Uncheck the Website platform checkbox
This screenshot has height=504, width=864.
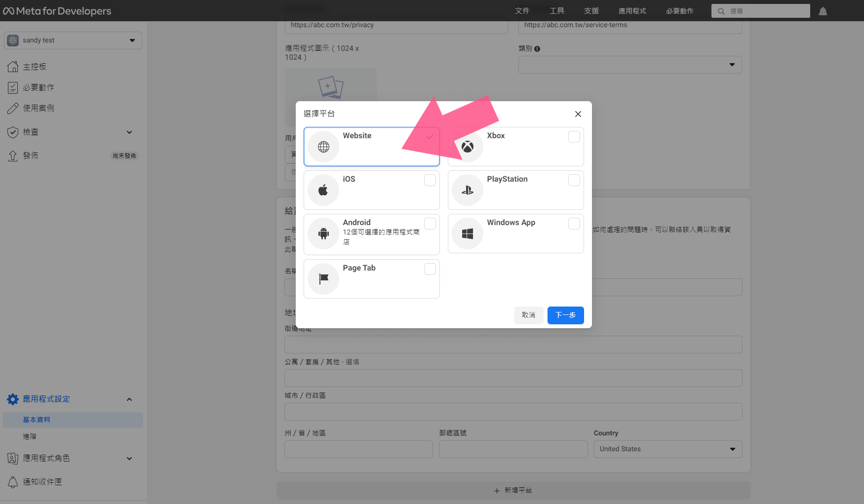click(430, 137)
